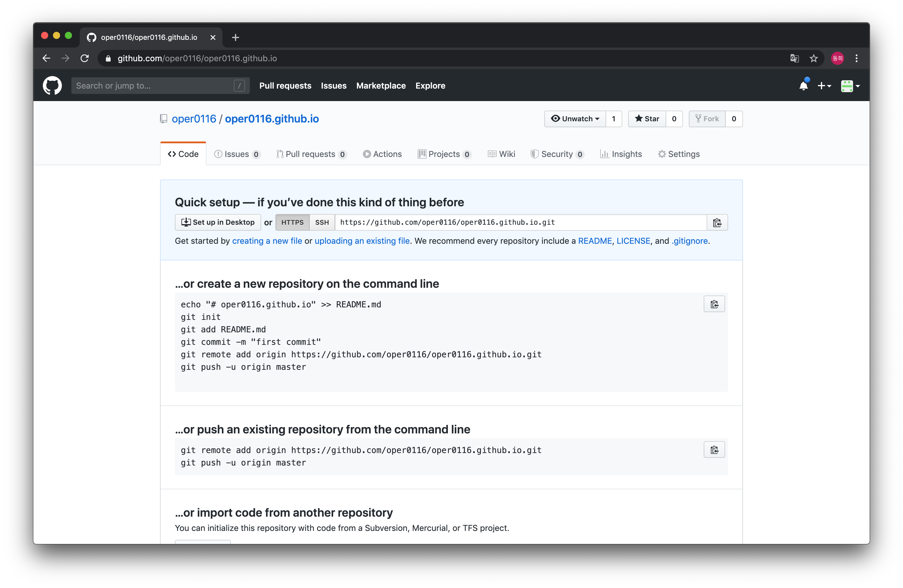Viewport: 903px width, 588px height.
Task: Click the site lock icon in address bar
Action: point(108,58)
